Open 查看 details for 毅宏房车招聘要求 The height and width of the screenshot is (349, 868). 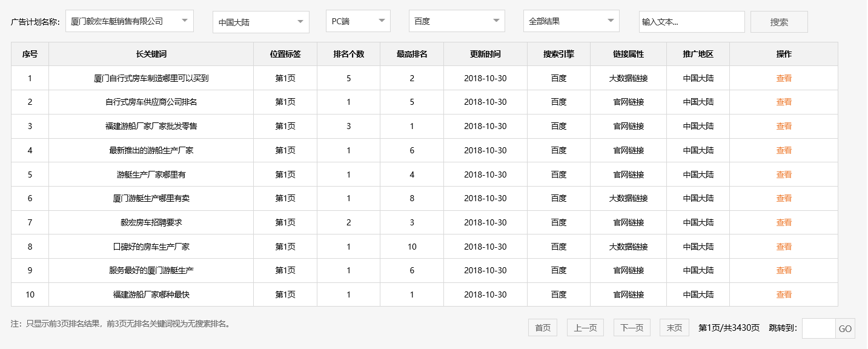(784, 222)
